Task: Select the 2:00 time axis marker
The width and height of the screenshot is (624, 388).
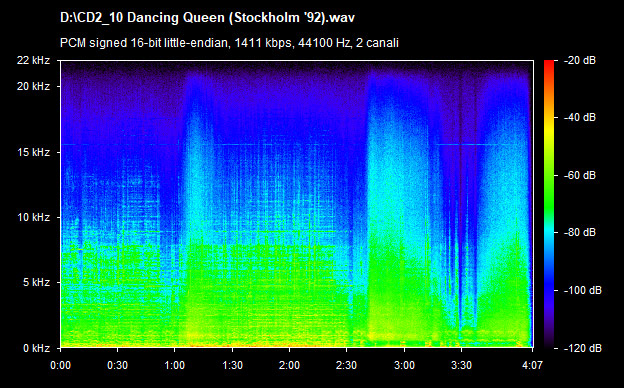Action: pyautogui.click(x=289, y=365)
